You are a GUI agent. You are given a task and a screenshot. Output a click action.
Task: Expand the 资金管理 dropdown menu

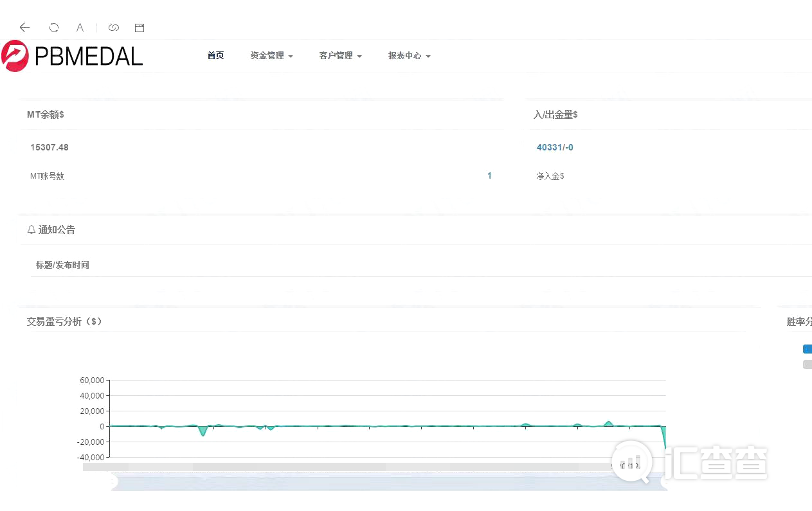coord(271,56)
